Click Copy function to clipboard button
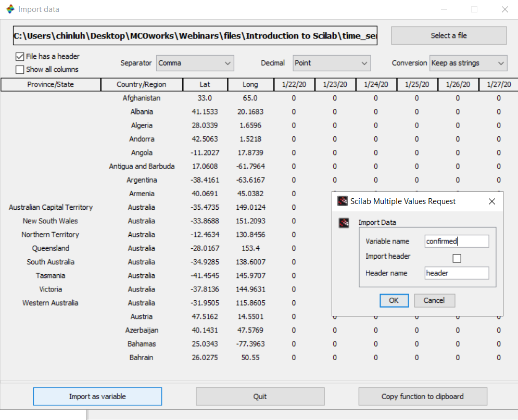 pos(423,396)
